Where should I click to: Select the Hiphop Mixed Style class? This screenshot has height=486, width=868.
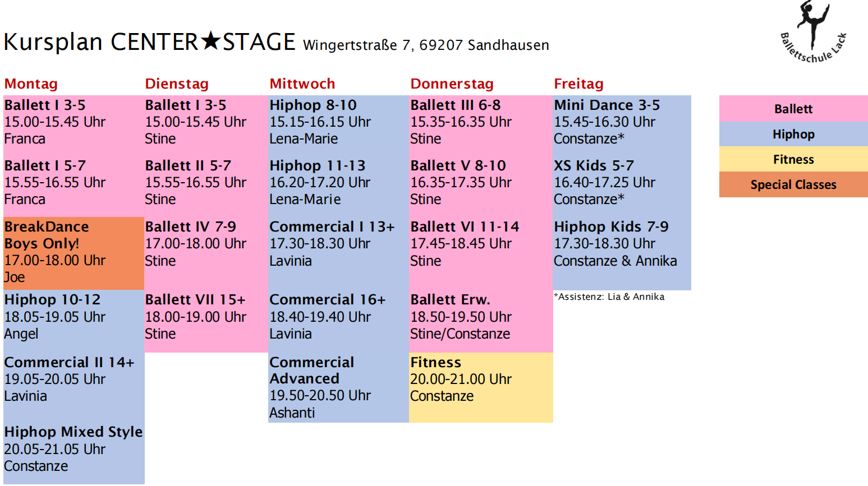(x=74, y=449)
